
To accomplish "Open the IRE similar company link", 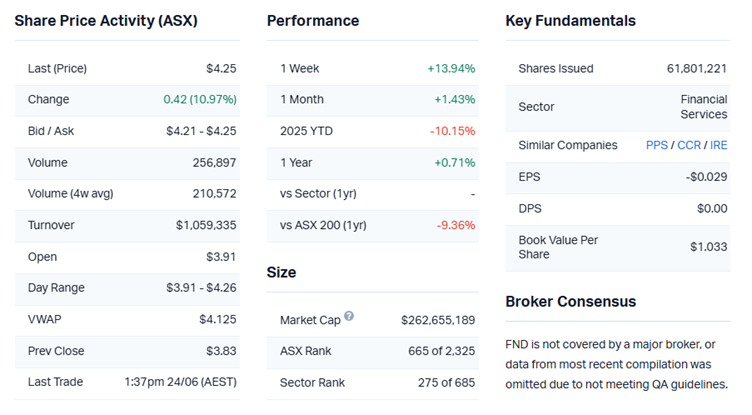I will coord(719,145).
